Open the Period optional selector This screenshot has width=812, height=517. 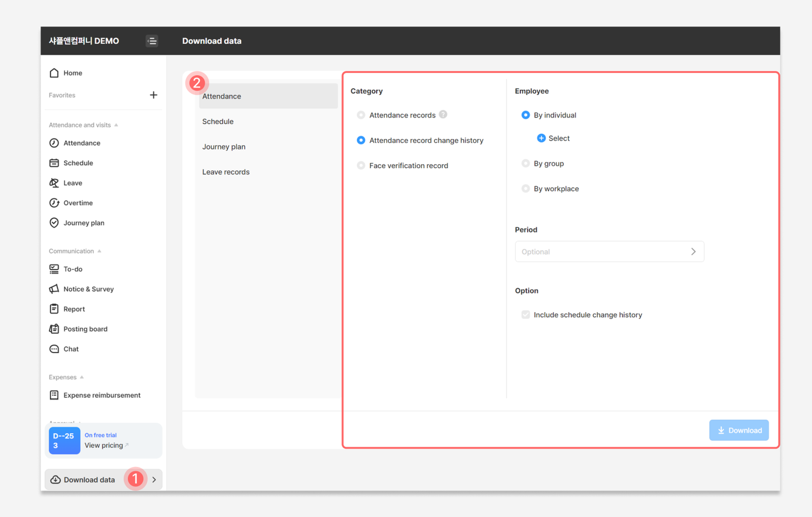pyautogui.click(x=610, y=252)
